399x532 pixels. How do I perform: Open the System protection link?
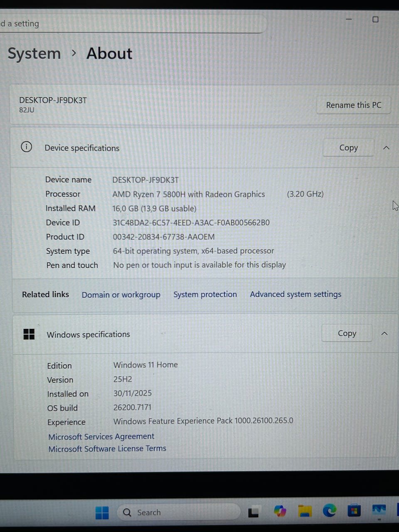pyautogui.click(x=205, y=294)
